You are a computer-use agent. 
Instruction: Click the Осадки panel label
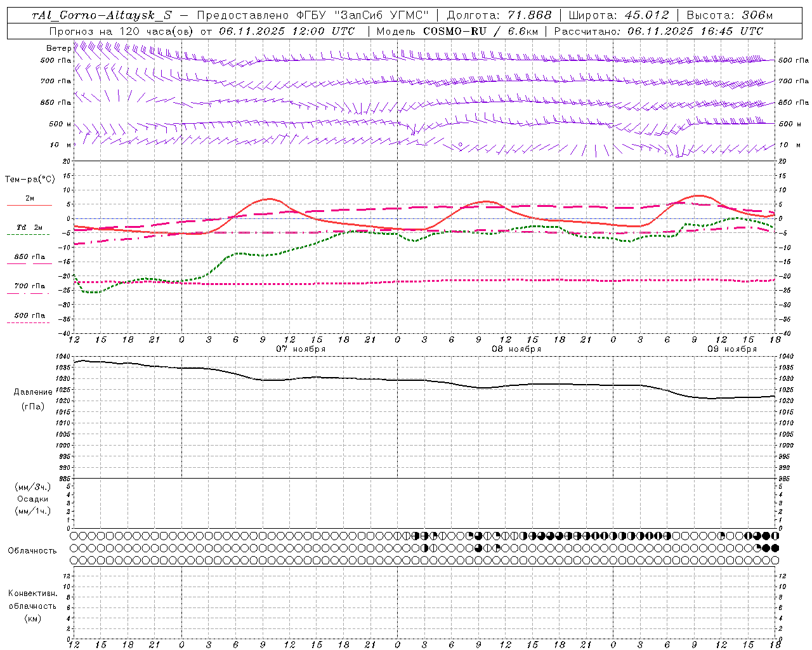point(33,499)
